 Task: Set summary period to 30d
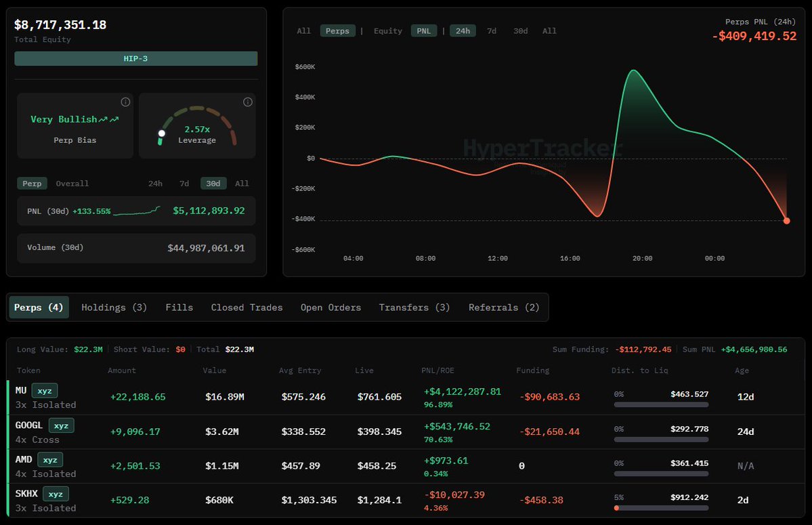(213, 184)
